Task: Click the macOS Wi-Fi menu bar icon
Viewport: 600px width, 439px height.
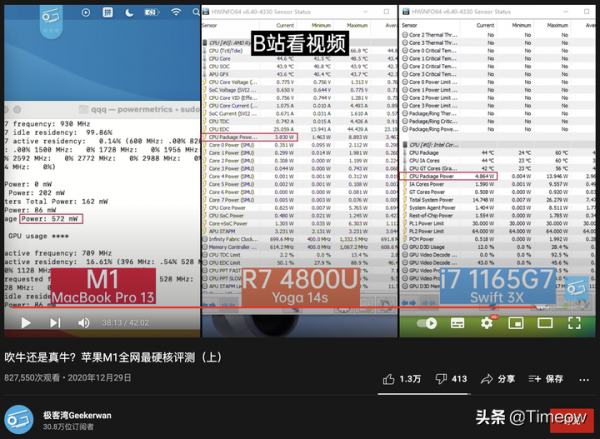Action: (x=176, y=12)
